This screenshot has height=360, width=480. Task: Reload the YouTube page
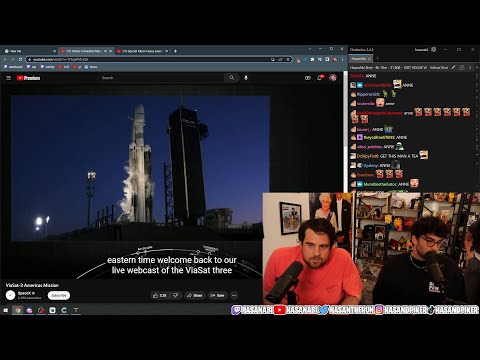click(20, 59)
